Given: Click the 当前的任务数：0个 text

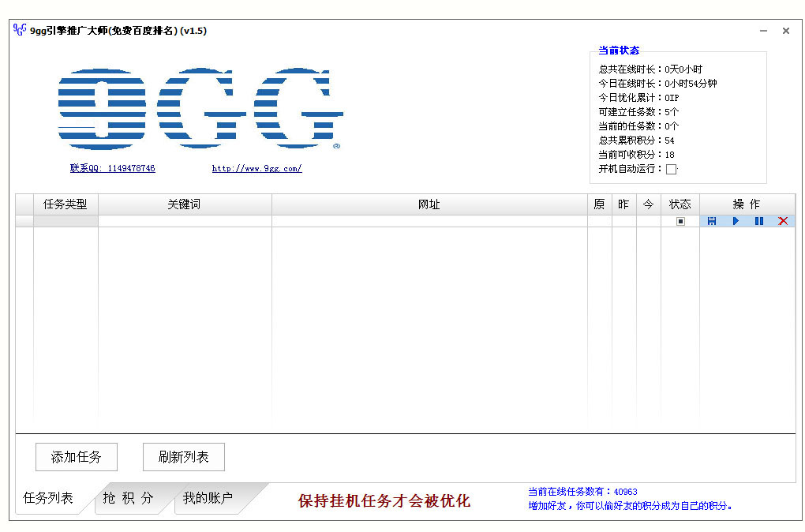Looking at the screenshot, I should tap(638, 126).
